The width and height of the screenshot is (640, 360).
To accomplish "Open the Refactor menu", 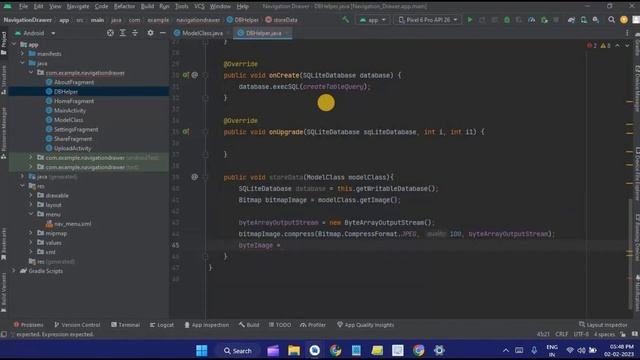I will coord(124,6).
